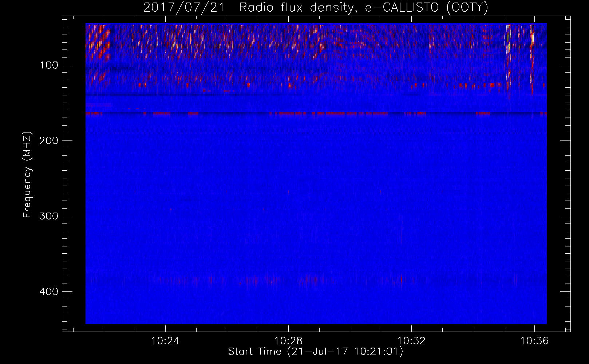Click the plot title '2017/07/21 Radio flux density'
Image resolution: width=589 pixels, height=364 pixels.
click(316, 7)
